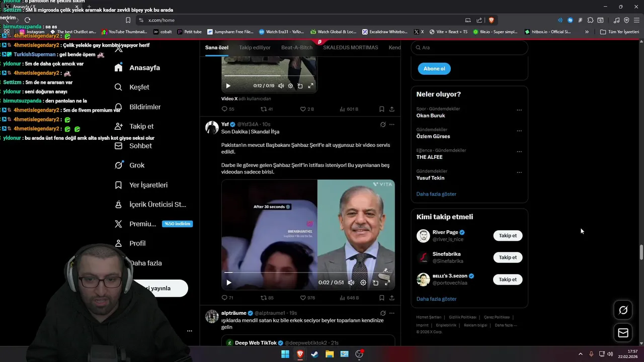Expand Daha fazla menu in sidebar
This screenshot has height=362, width=644.
pos(145,263)
